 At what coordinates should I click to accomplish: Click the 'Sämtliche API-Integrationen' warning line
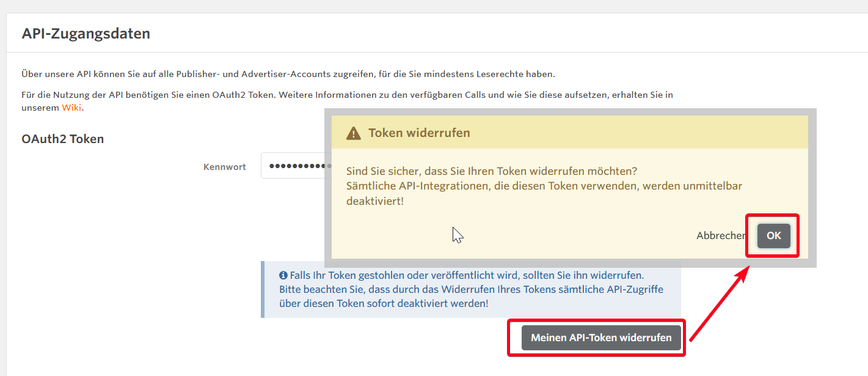pos(544,185)
